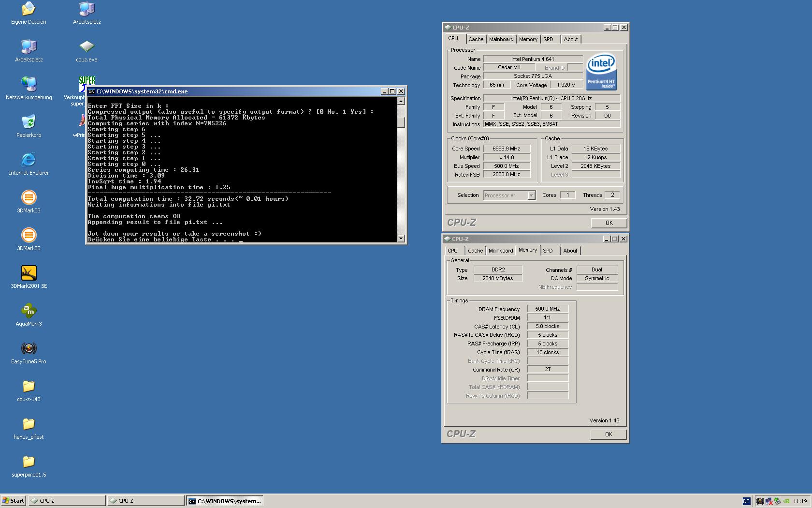The image size is (812, 508).
Task: Click the Core Voltage 1.920 V field
Action: 566,85
